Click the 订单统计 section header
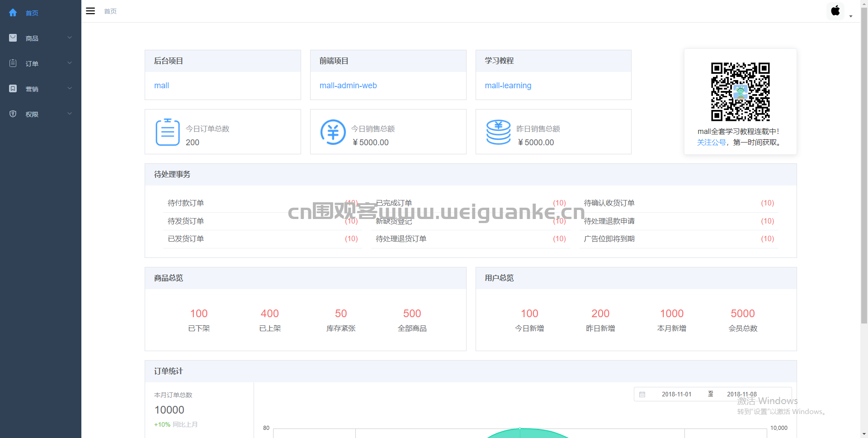 click(x=471, y=371)
